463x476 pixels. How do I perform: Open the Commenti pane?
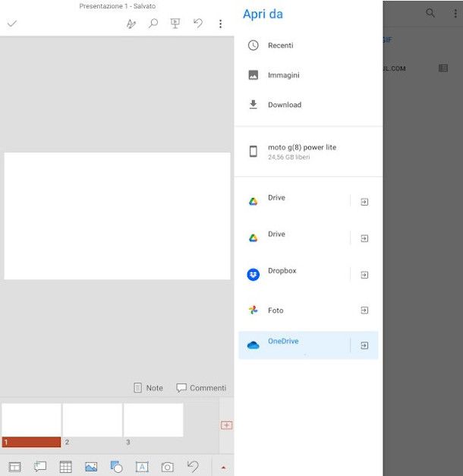pyautogui.click(x=201, y=388)
